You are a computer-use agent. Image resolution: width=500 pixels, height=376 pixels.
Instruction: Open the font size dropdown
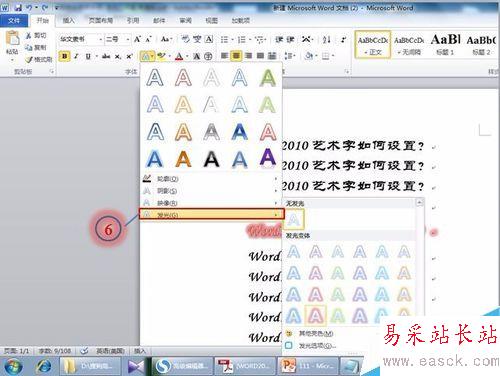coord(128,40)
